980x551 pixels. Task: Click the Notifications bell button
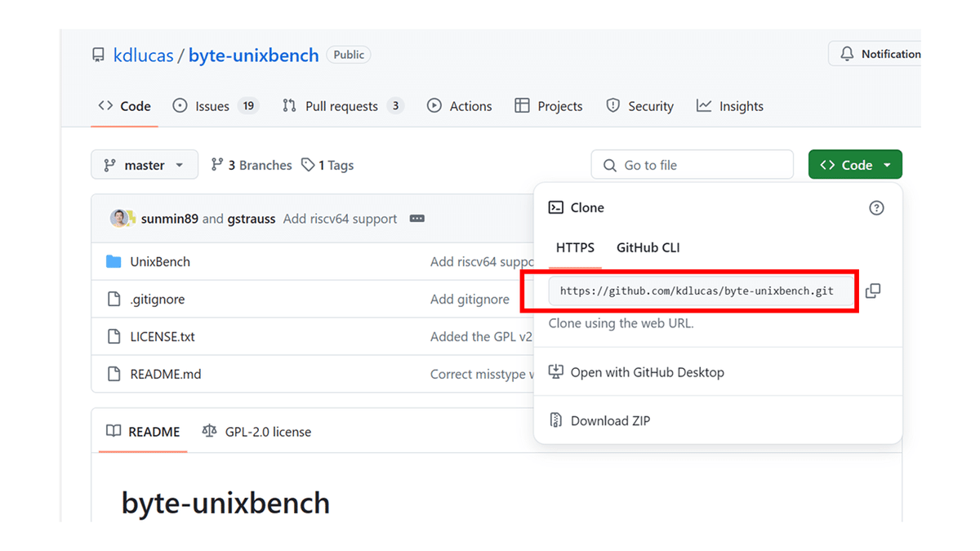pos(875,54)
